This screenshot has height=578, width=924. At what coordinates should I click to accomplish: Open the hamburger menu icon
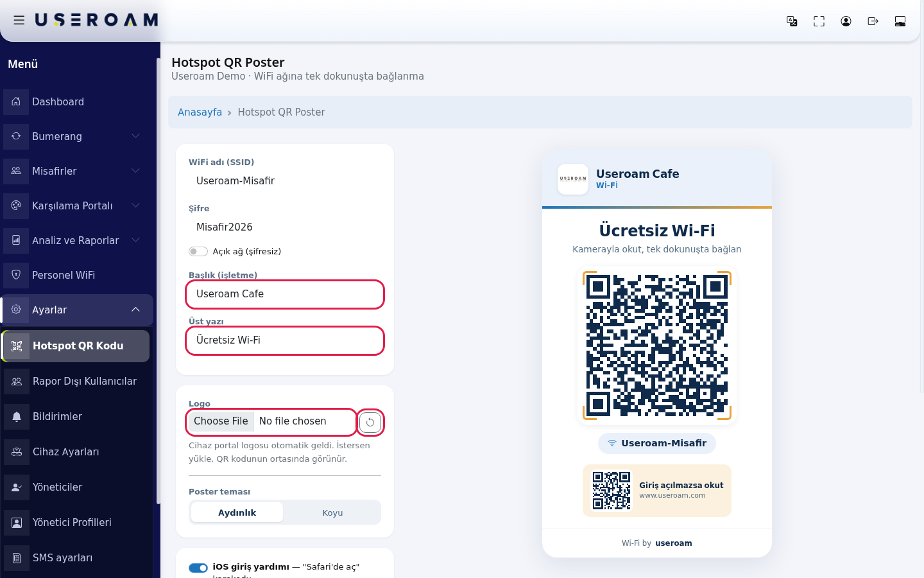tap(19, 21)
